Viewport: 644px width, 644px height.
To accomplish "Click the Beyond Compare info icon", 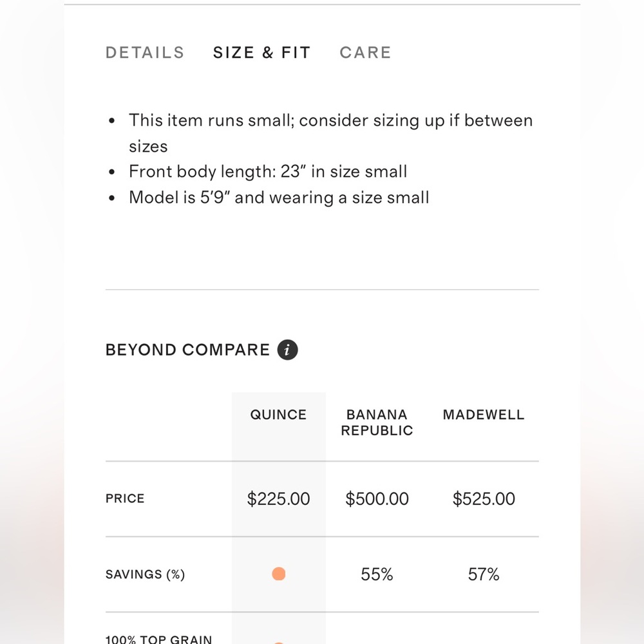I will click(x=287, y=350).
